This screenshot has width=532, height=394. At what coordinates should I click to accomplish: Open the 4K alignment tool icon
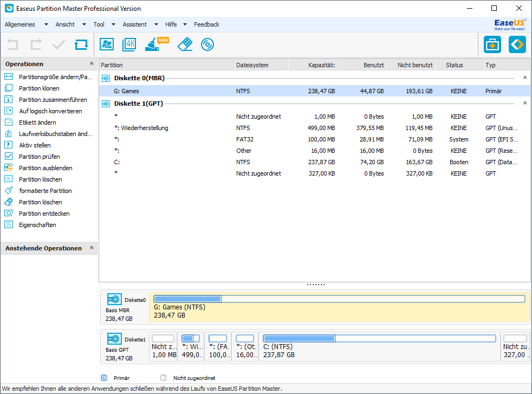pos(129,44)
